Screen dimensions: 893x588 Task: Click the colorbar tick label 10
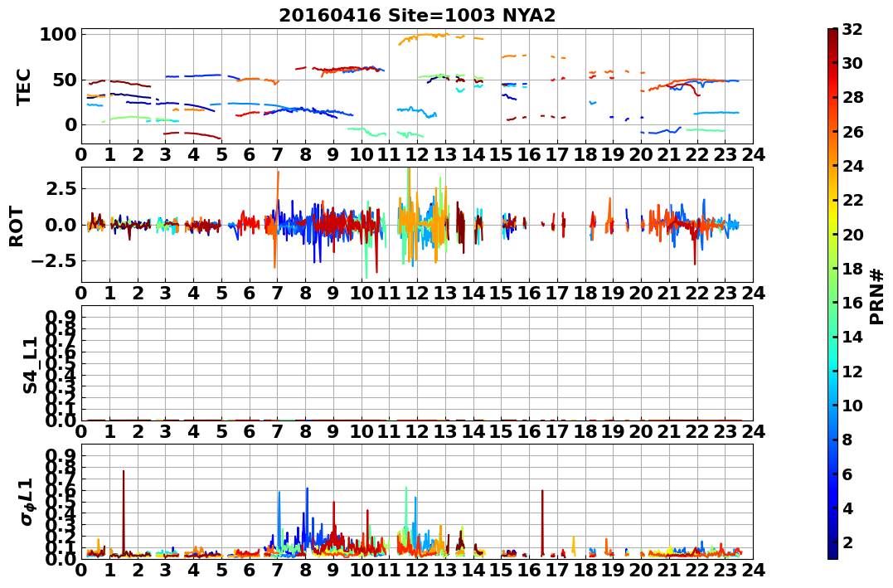click(x=852, y=405)
